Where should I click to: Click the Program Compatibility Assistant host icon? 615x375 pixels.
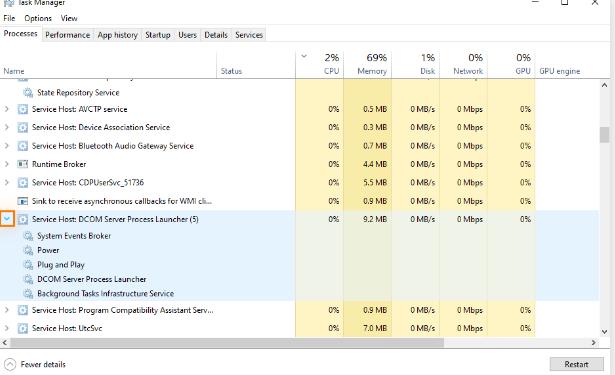click(23, 310)
